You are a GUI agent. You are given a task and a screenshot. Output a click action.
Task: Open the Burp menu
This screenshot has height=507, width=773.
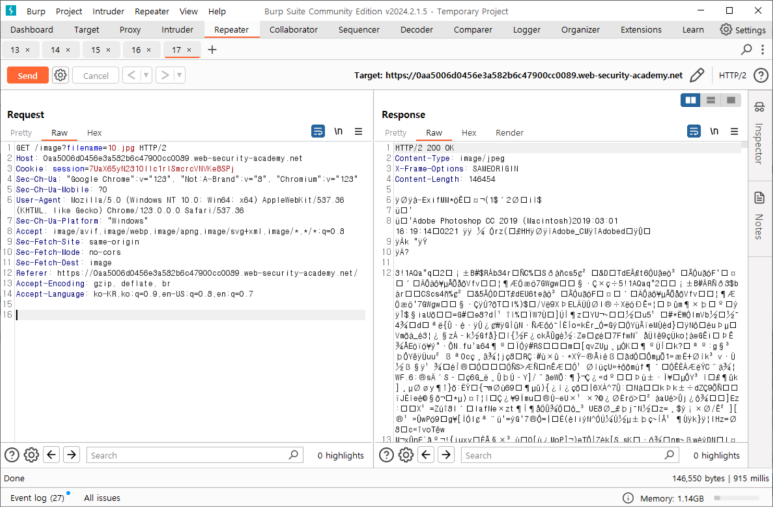pyautogui.click(x=36, y=11)
